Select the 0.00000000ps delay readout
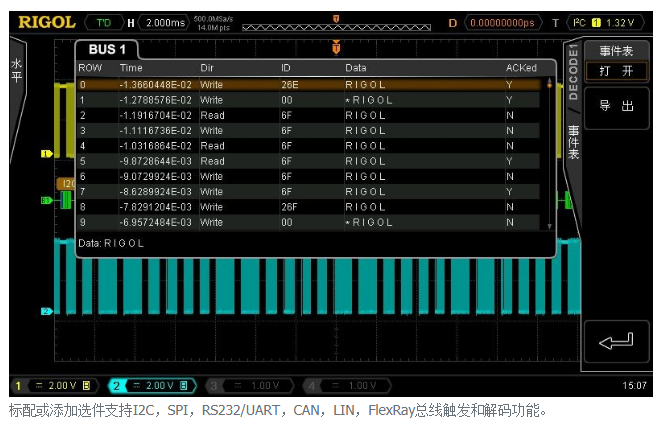Screen dimensions: 665x427 (503, 22)
